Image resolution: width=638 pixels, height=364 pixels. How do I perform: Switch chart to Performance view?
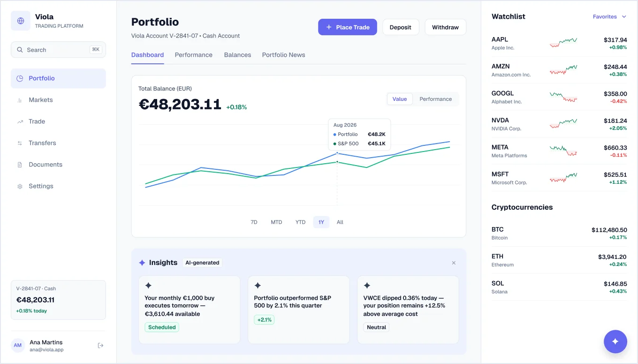[x=436, y=99]
